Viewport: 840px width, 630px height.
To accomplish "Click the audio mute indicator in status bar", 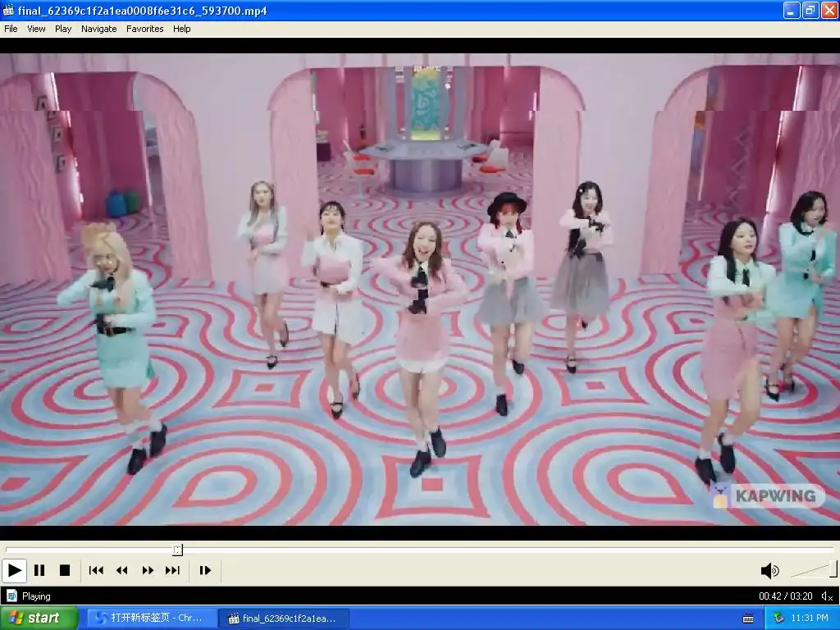I will tap(827, 596).
